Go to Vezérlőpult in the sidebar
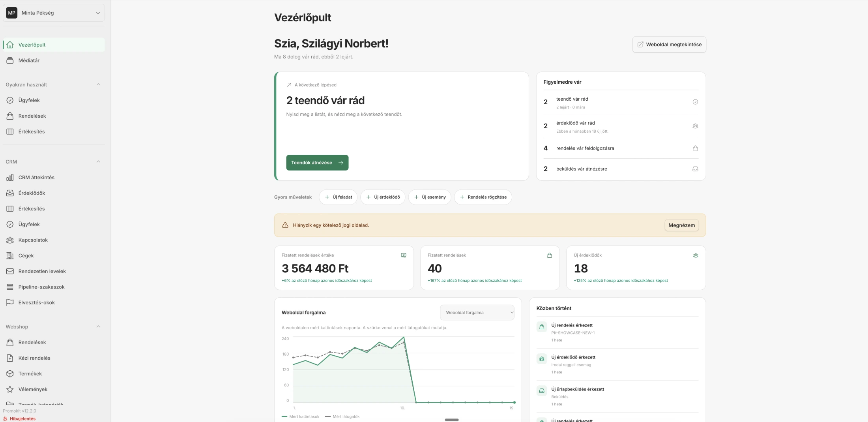This screenshot has width=868, height=422. click(54, 45)
